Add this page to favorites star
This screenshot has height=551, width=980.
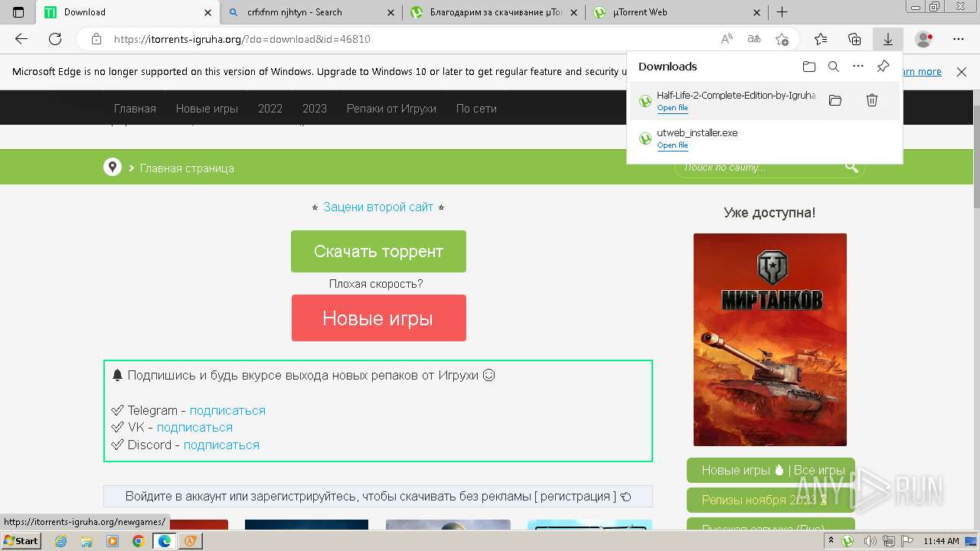tap(782, 39)
